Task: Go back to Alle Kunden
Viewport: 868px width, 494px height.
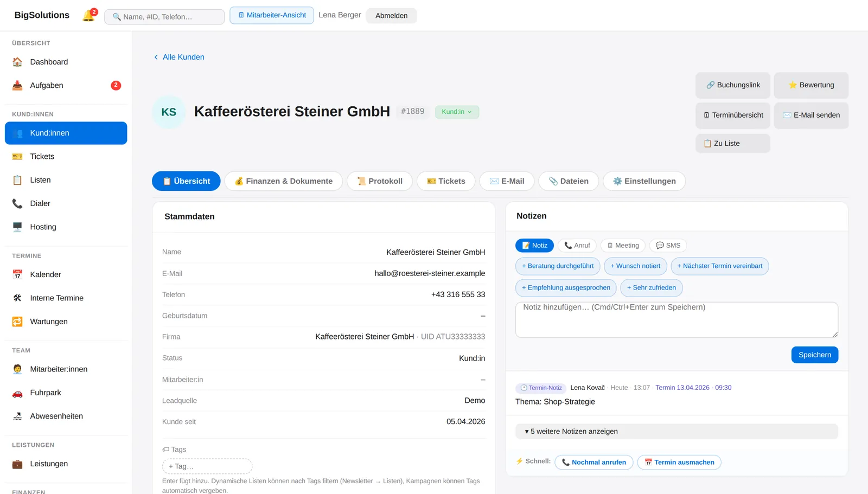Action: (x=179, y=57)
